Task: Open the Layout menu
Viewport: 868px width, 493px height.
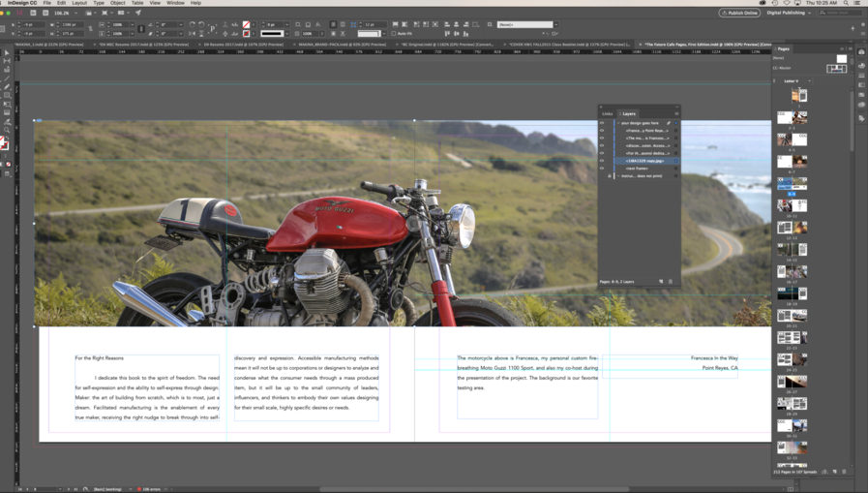Action: pyautogui.click(x=79, y=3)
